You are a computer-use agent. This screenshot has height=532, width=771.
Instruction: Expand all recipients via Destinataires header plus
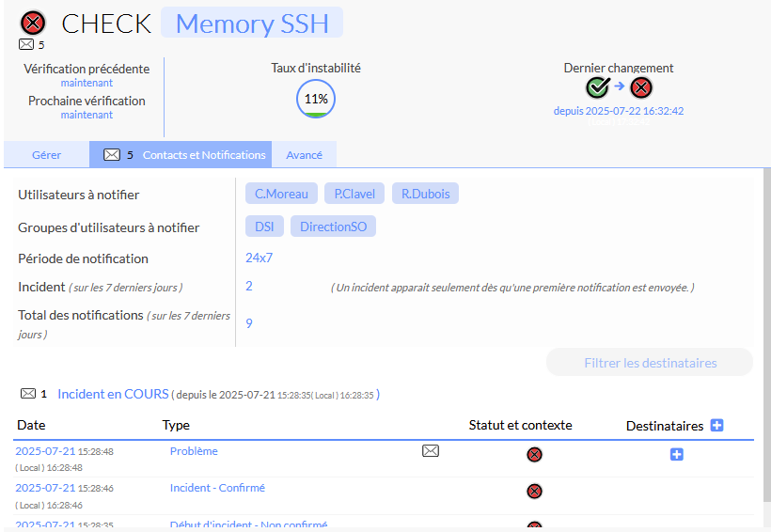[x=716, y=426]
